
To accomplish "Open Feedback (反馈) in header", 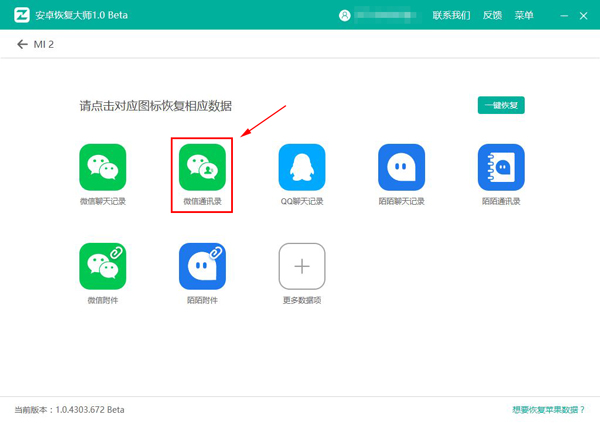I will [x=492, y=15].
